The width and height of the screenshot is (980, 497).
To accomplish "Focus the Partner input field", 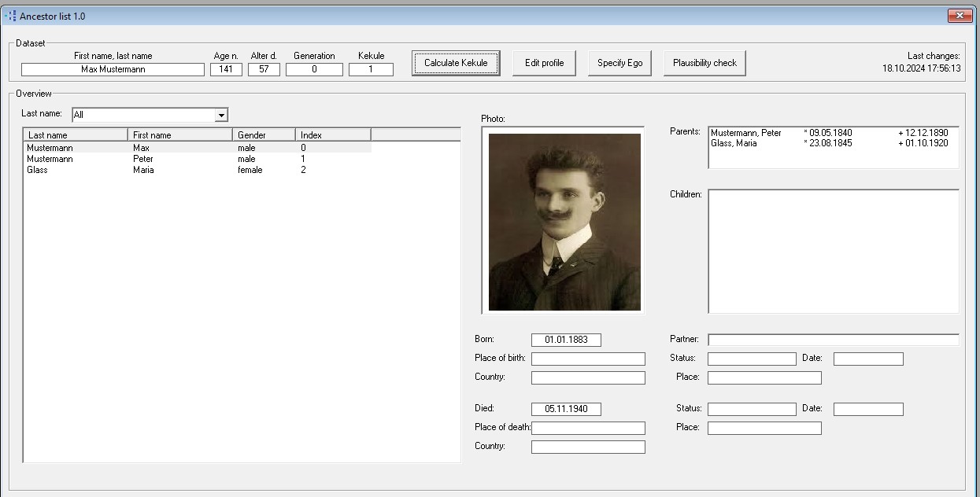I will tap(833, 340).
